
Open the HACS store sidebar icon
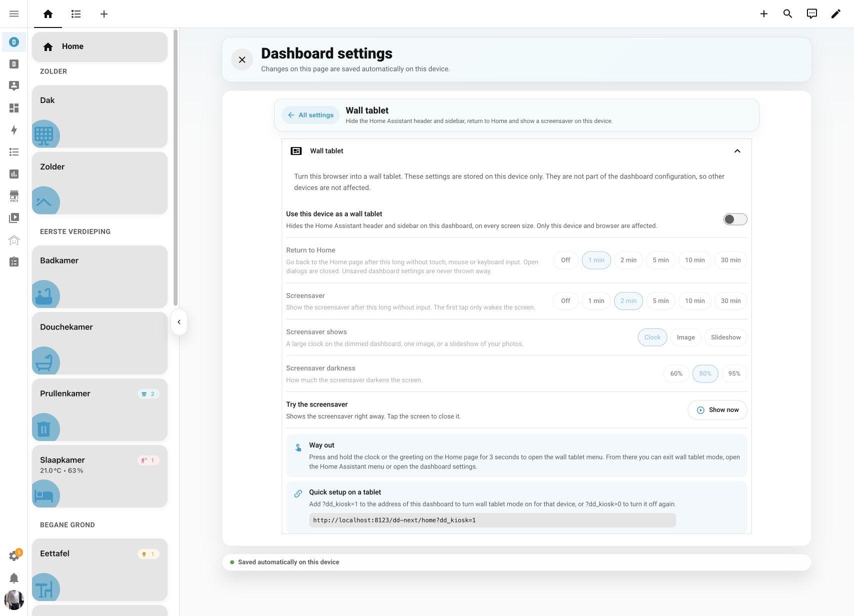coord(14,196)
